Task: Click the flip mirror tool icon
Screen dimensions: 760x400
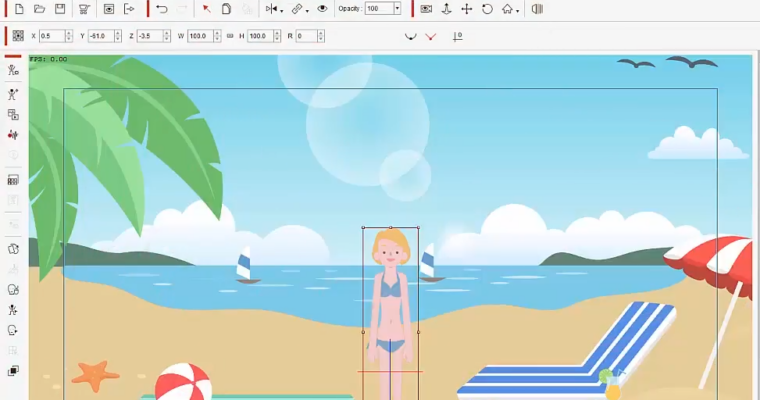Action: pos(271,9)
